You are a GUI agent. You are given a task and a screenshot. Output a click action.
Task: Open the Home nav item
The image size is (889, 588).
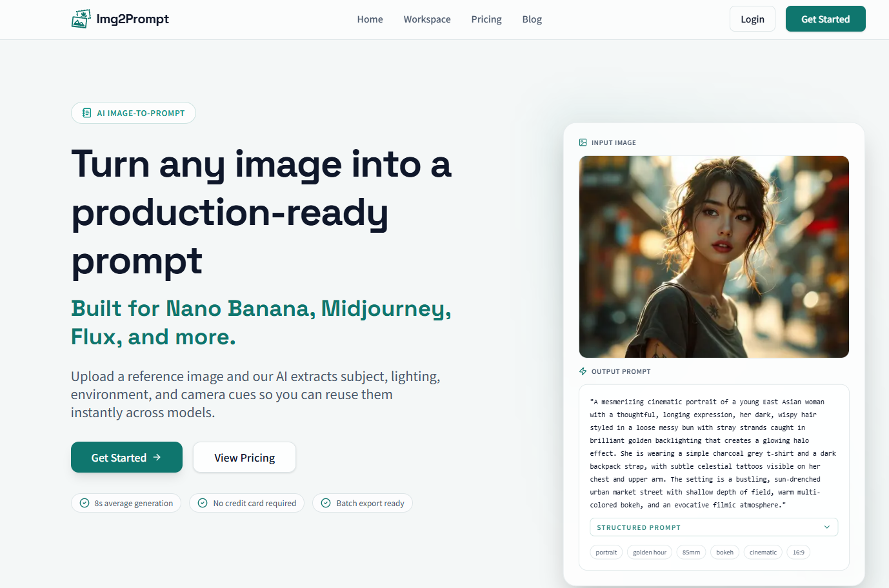[x=370, y=19]
